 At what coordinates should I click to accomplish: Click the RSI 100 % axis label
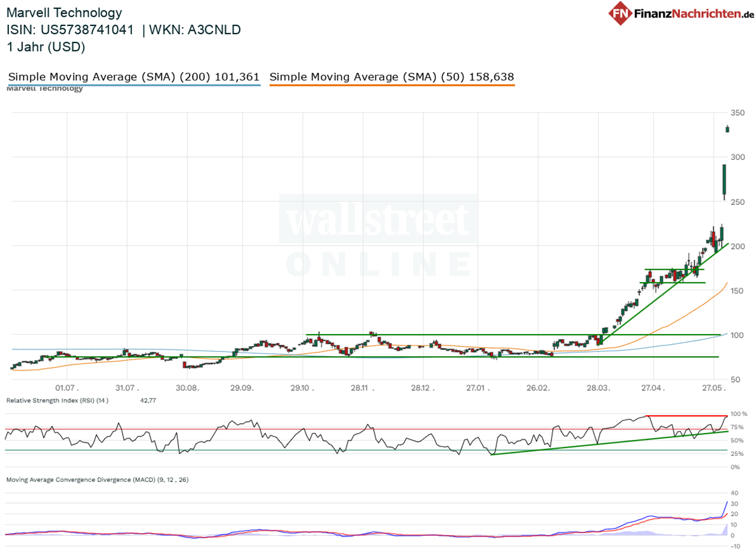coord(740,414)
